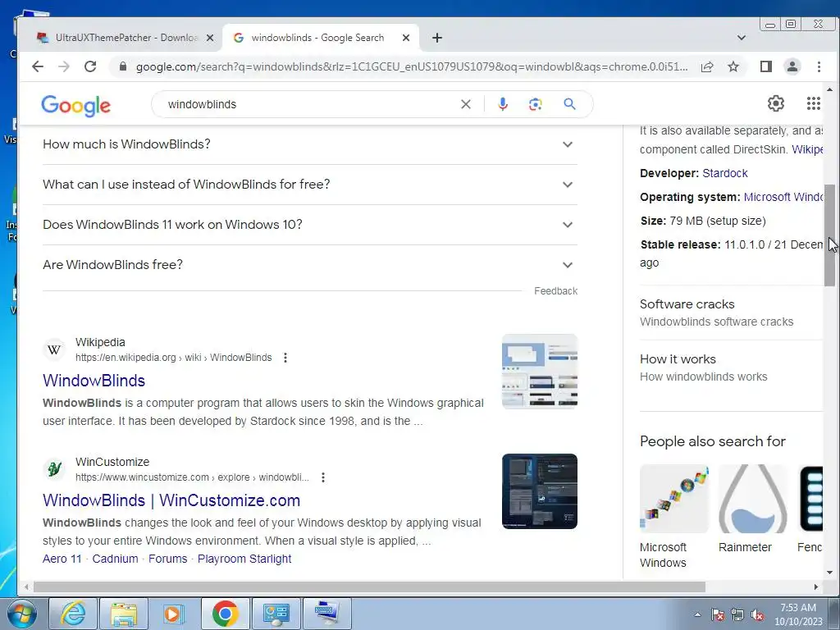Open the Windows Start menu
Screen dimensions: 840x630
click(x=21, y=614)
